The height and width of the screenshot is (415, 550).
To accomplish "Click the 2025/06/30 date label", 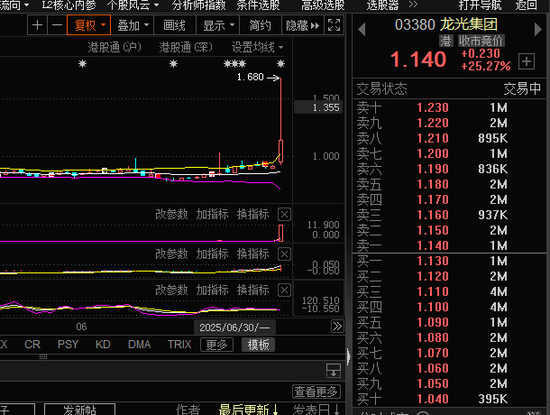I will click(x=235, y=327).
